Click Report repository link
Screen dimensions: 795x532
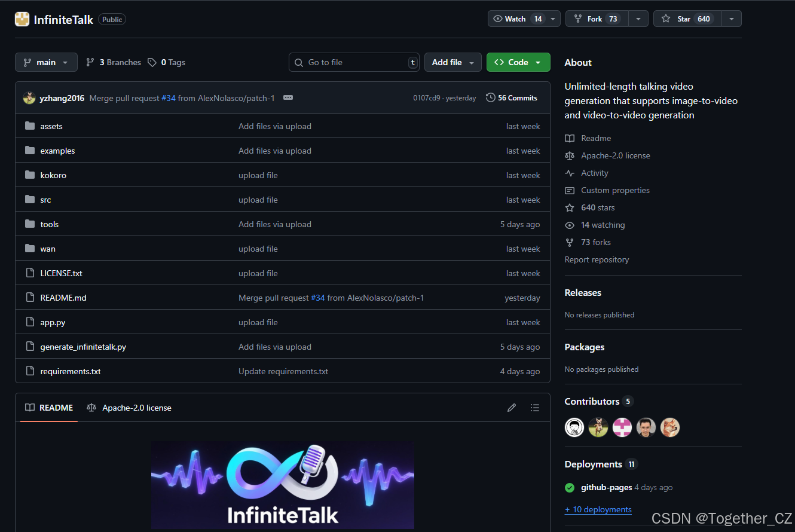pyautogui.click(x=597, y=259)
